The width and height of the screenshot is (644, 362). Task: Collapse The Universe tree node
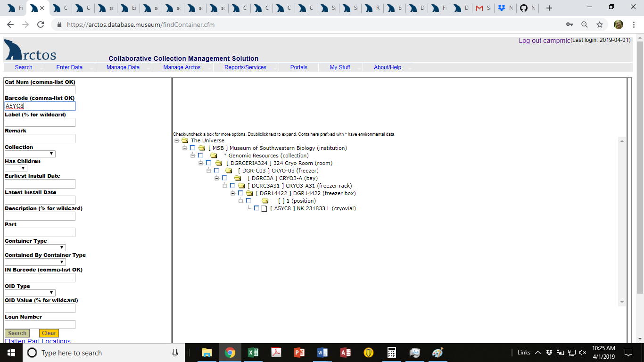click(x=177, y=140)
